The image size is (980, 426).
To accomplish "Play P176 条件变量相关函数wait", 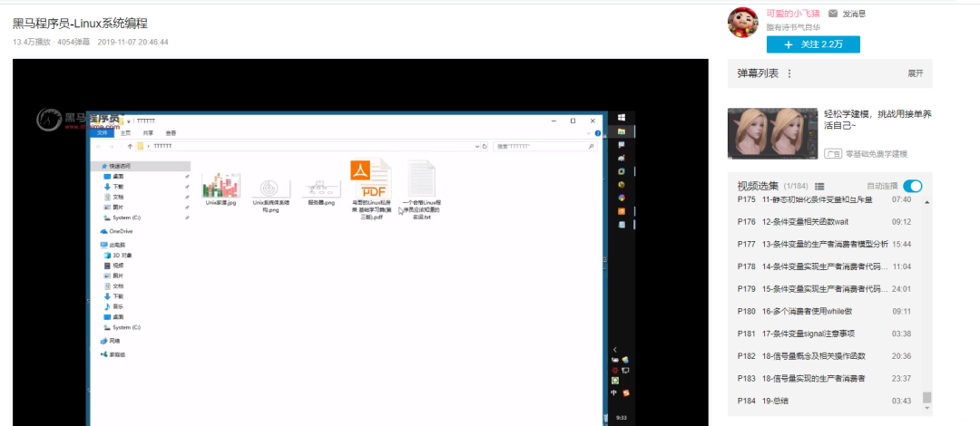I will (x=824, y=222).
